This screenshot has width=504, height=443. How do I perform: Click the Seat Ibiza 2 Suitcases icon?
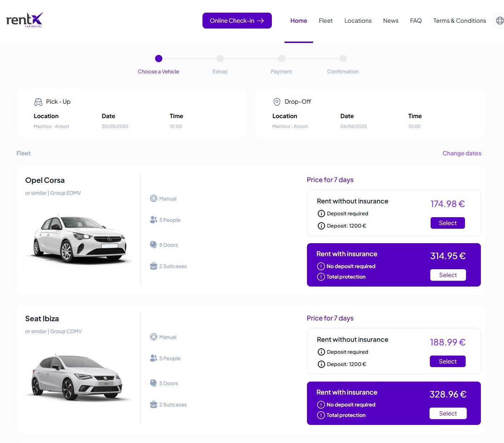(x=154, y=404)
